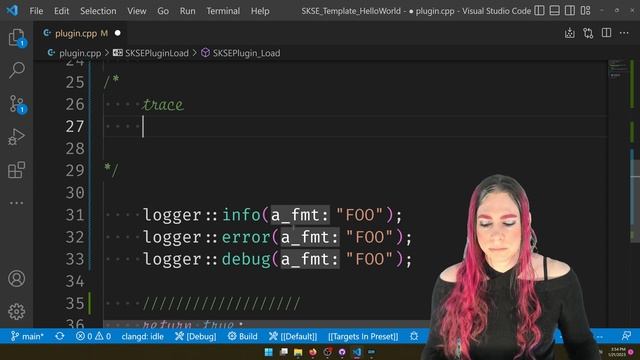The image size is (640, 360).
Task: Click the debug function on line 33
Action: pyautogui.click(x=246, y=259)
